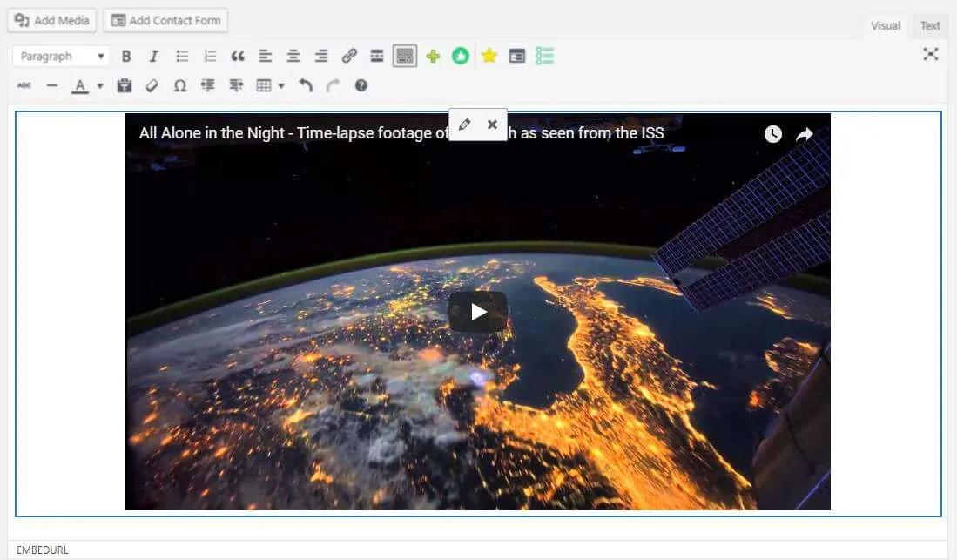Image resolution: width=957 pixels, height=560 pixels.
Task: Click the table grid icon
Action: click(264, 85)
